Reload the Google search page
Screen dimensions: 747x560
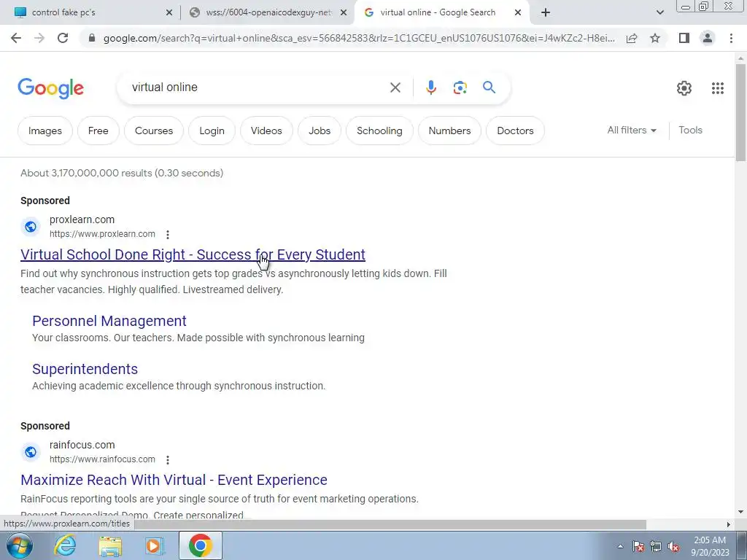(63, 38)
